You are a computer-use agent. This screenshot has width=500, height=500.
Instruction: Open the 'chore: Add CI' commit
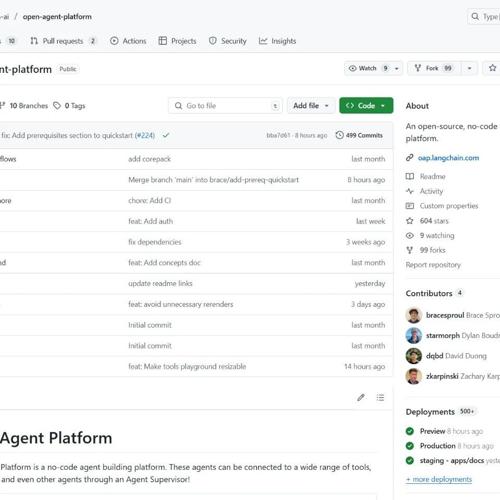click(149, 200)
